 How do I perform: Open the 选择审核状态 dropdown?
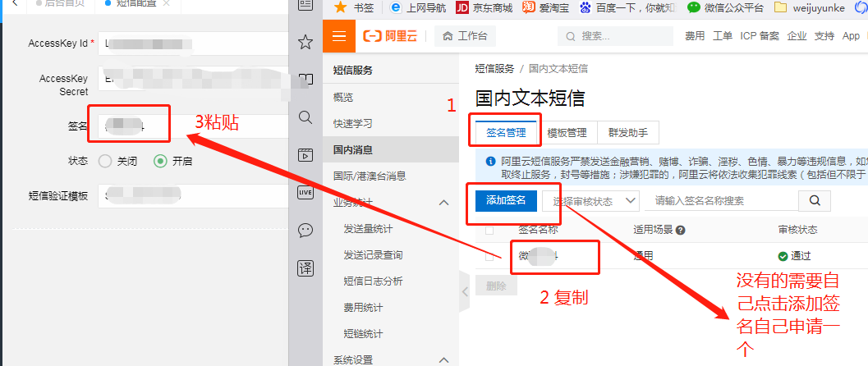tap(590, 201)
